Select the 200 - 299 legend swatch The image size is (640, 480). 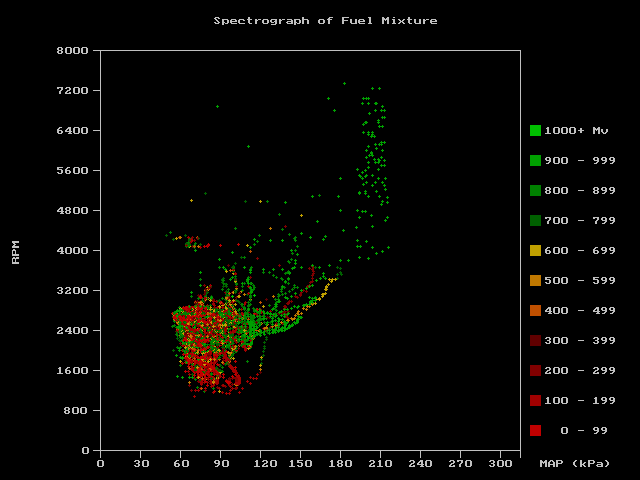[x=535, y=370]
